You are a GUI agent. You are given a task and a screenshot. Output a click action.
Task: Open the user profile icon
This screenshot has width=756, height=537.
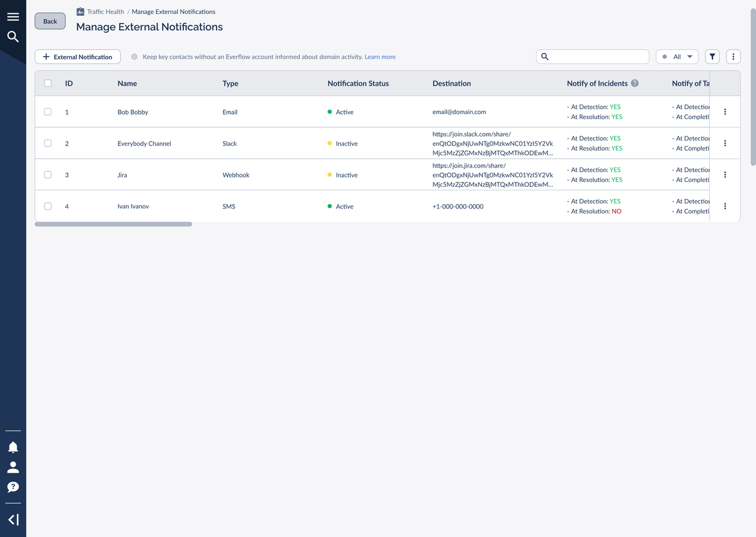(x=13, y=467)
